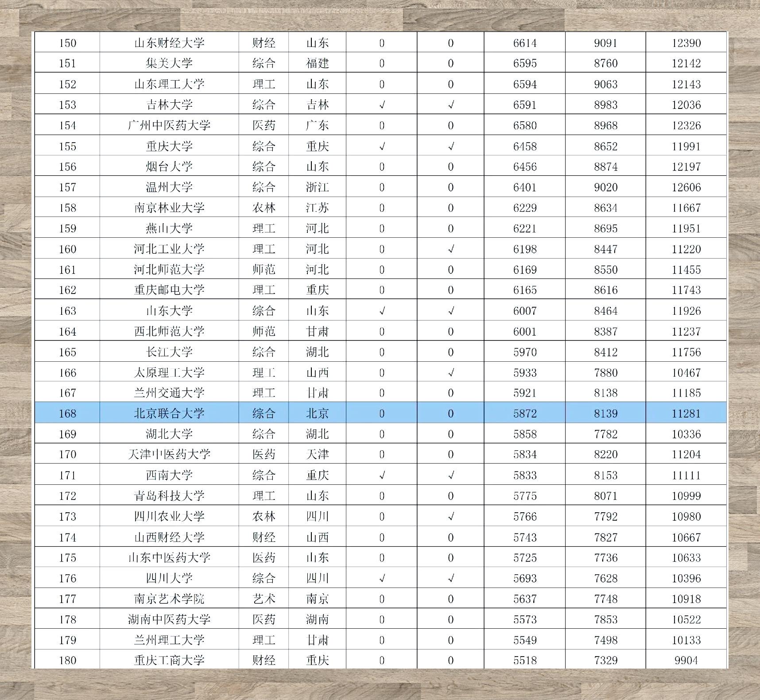Click the value "9904"
Image resolution: width=760 pixels, height=700 pixels.
pyautogui.click(x=686, y=660)
